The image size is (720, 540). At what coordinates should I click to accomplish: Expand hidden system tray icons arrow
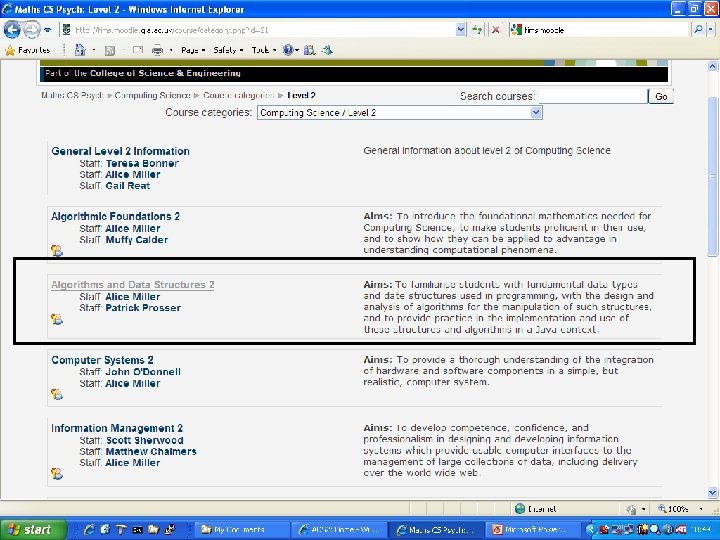point(591,530)
